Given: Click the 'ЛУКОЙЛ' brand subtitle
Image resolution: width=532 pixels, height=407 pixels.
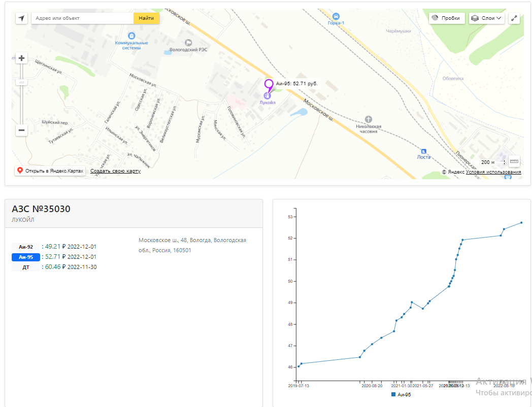Looking at the screenshot, I should tap(23, 220).
